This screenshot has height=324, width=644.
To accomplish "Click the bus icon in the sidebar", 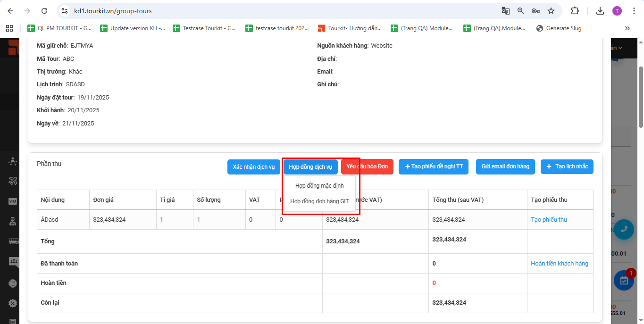I will [x=13, y=241].
